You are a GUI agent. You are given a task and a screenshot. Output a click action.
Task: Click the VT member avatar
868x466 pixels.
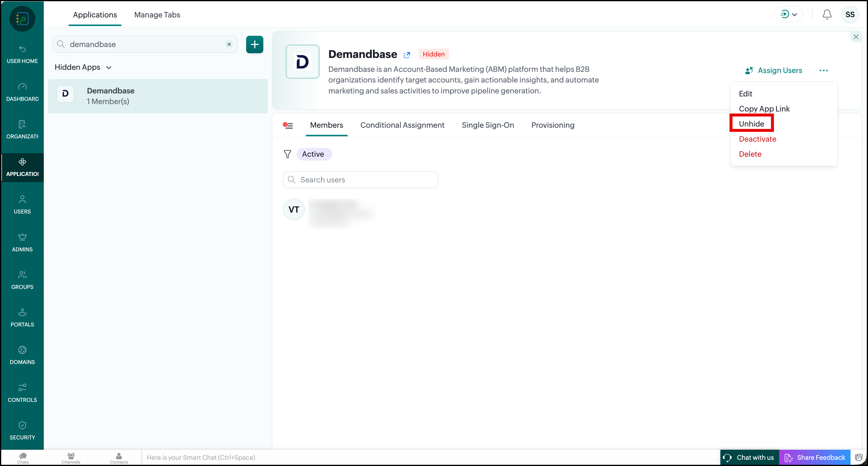(x=294, y=209)
